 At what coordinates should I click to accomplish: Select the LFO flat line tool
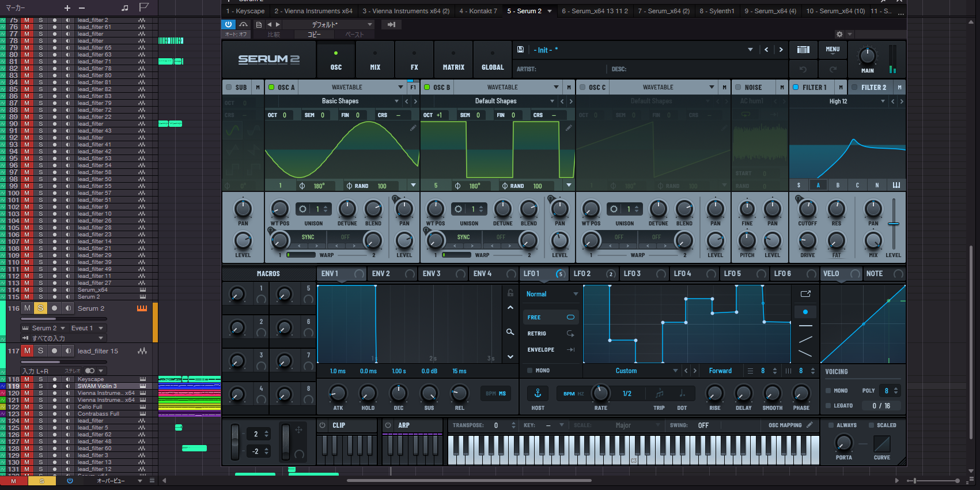coord(805,326)
